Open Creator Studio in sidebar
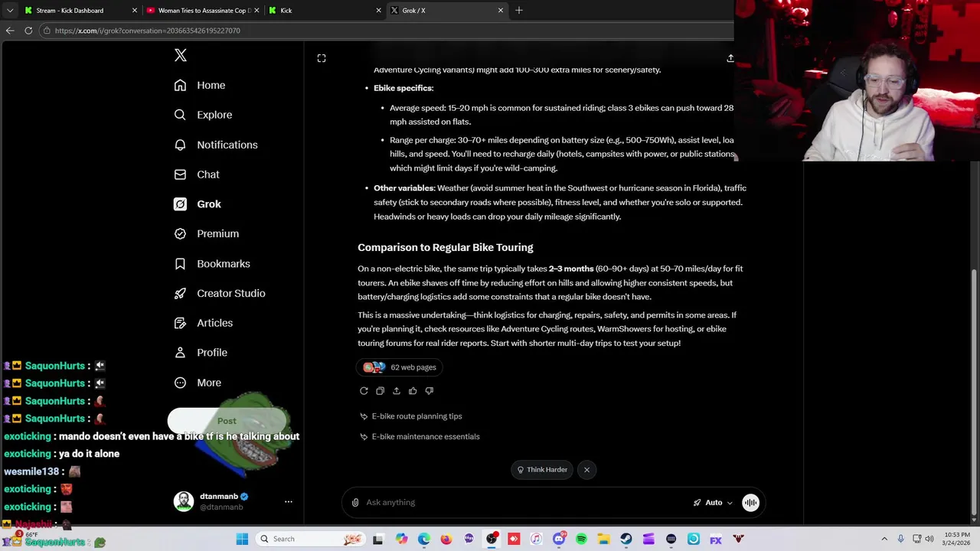The width and height of the screenshot is (980, 551). (x=220, y=293)
